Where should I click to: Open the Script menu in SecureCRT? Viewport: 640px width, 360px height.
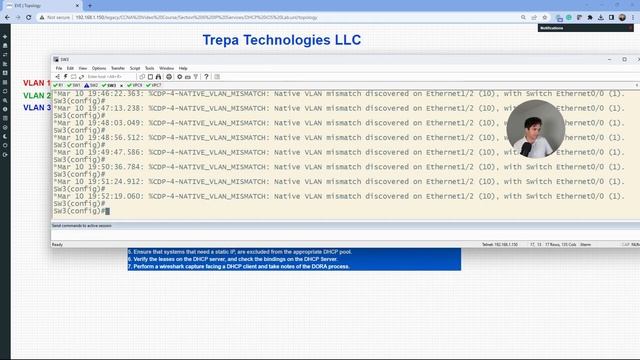point(135,68)
